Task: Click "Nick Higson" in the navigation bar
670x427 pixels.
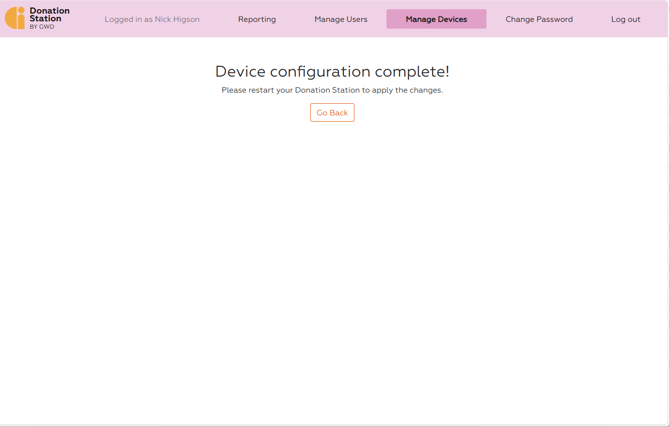Action: [x=177, y=19]
